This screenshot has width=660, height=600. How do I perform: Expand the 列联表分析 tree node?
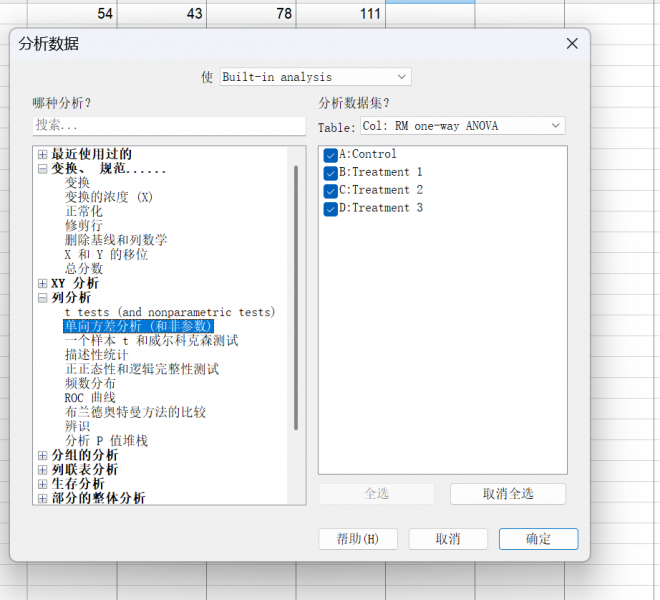click(x=42, y=469)
